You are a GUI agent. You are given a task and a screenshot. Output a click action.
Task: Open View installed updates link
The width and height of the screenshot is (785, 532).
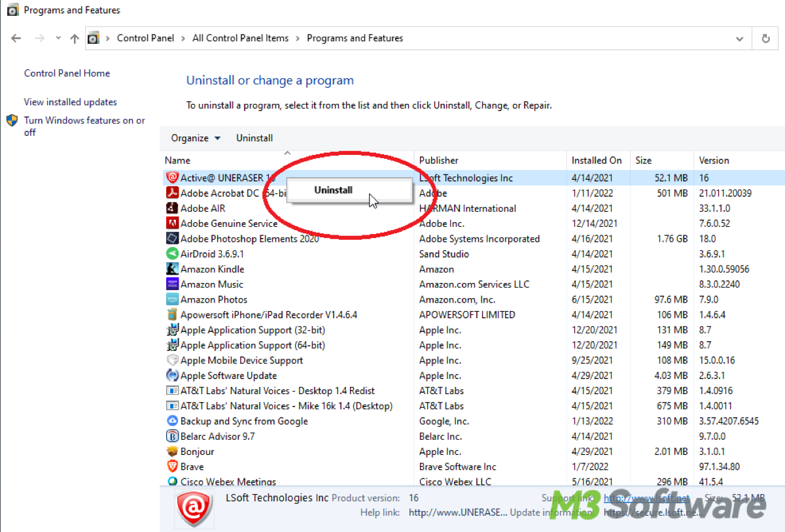coord(71,102)
